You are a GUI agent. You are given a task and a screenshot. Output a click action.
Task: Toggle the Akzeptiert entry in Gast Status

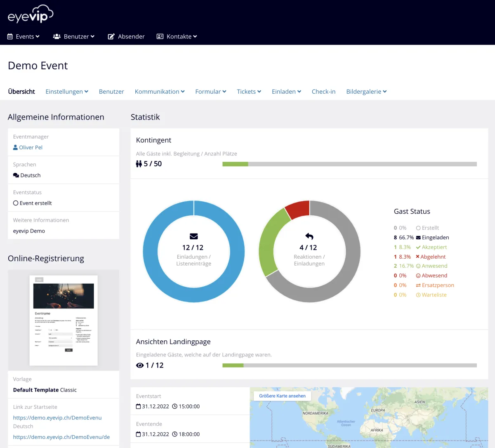(x=434, y=247)
